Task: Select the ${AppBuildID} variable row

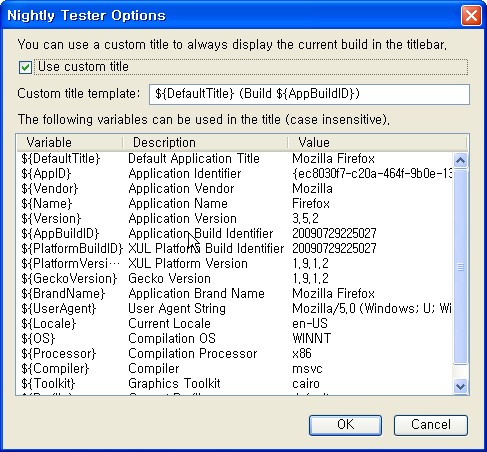Action: [235, 233]
